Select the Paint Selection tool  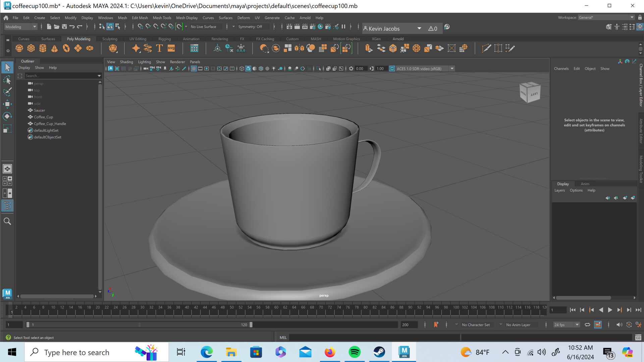point(7,92)
